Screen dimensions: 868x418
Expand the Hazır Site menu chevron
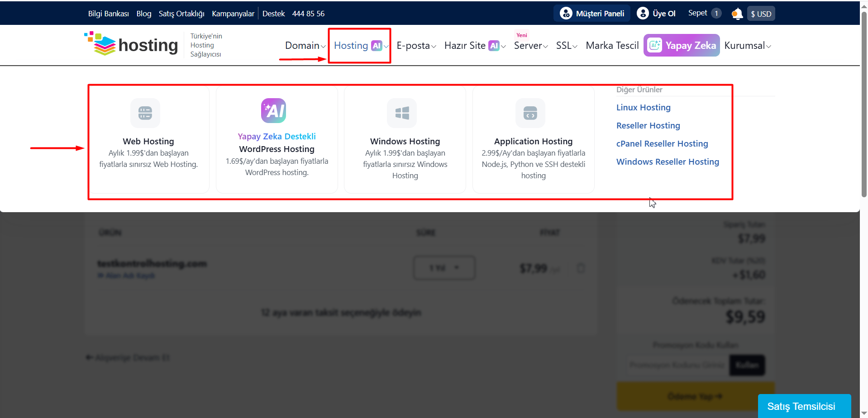pos(503,47)
